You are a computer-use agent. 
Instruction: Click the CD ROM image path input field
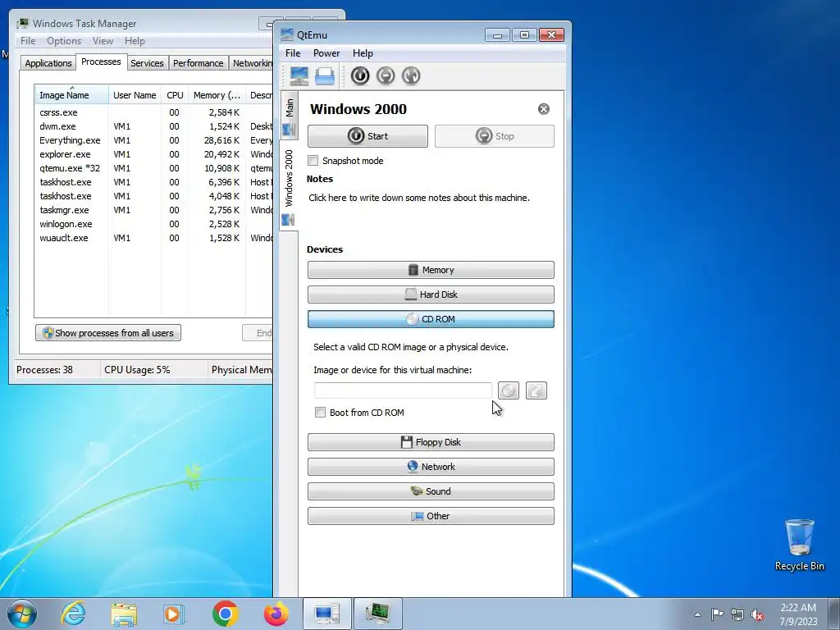tap(403, 390)
